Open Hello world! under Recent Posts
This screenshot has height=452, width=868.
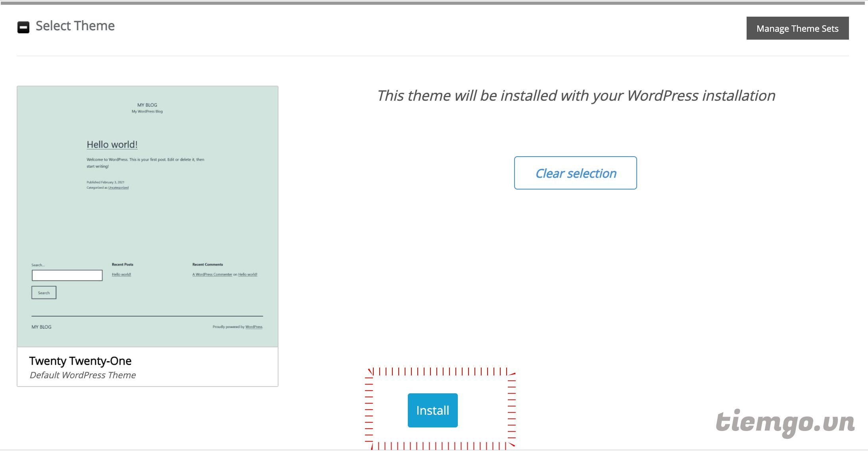tap(121, 274)
